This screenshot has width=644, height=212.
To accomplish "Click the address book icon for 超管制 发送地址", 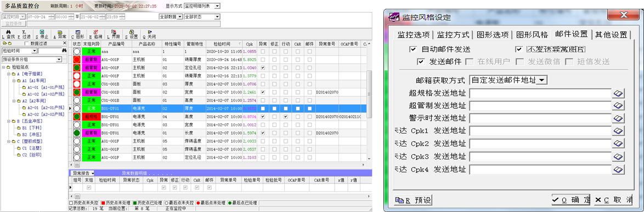I will 618,107.
